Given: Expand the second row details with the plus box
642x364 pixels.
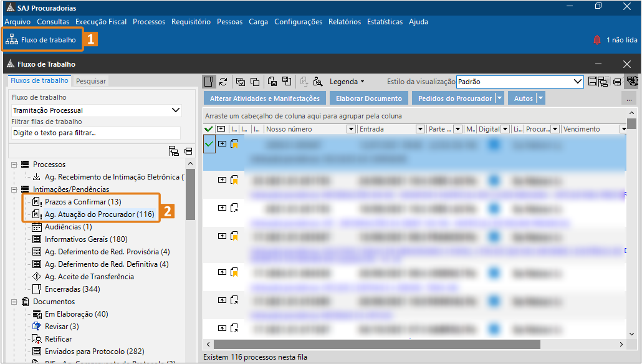Looking at the screenshot, I should 222,180.
